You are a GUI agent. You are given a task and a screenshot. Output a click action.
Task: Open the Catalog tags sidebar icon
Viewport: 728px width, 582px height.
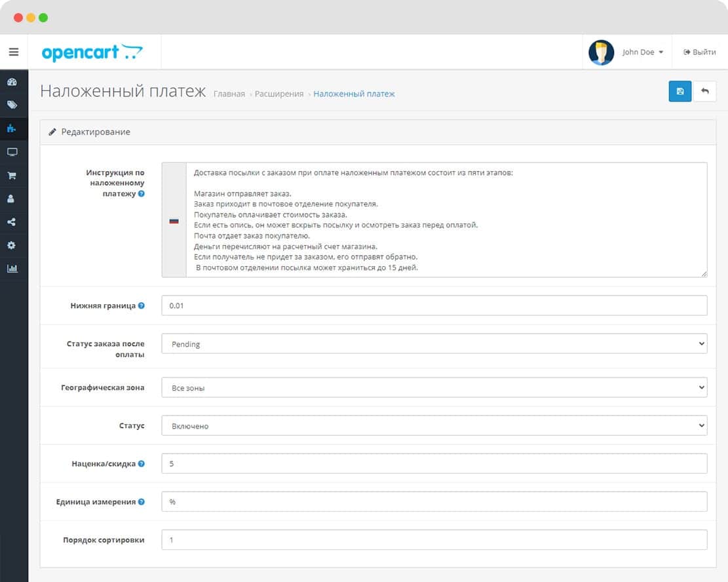click(x=12, y=104)
